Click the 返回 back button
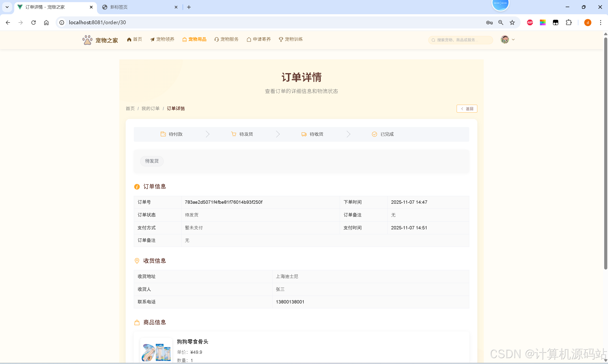The width and height of the screenshot is (608, 364). click(x=467, y=109)
